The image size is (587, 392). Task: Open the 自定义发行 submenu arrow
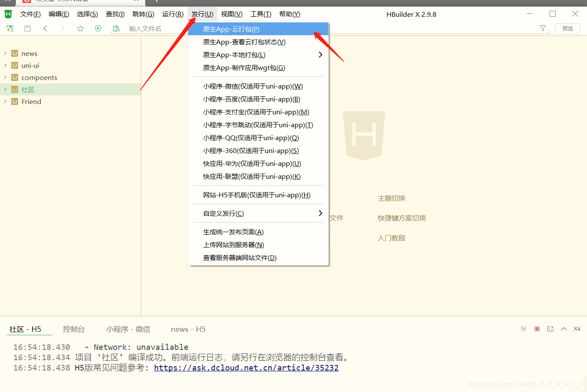pos(320,213)
